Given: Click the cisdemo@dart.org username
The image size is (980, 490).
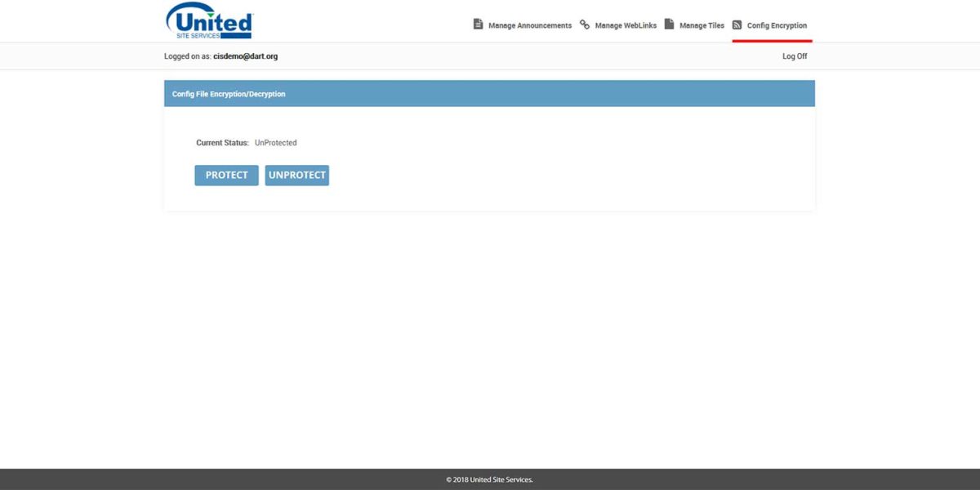Looking at the screenshot, I should 246,56.
